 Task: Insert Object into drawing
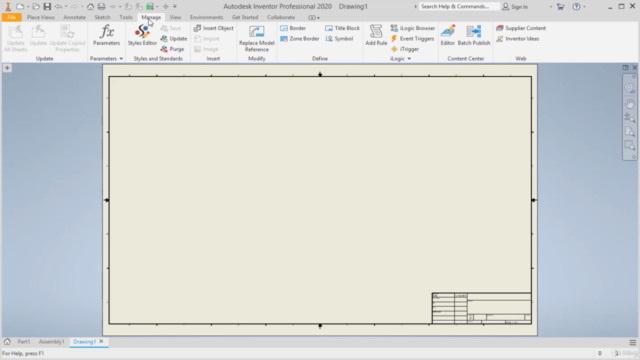213,28
